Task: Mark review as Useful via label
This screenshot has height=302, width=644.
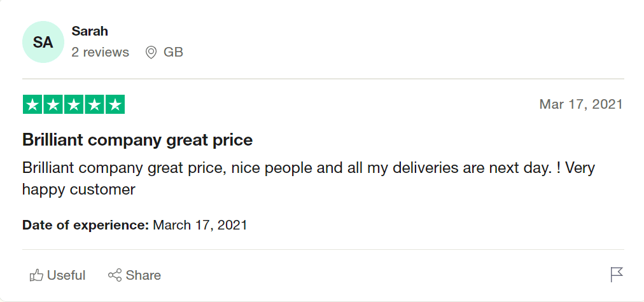Action: (x=66, y=275)
